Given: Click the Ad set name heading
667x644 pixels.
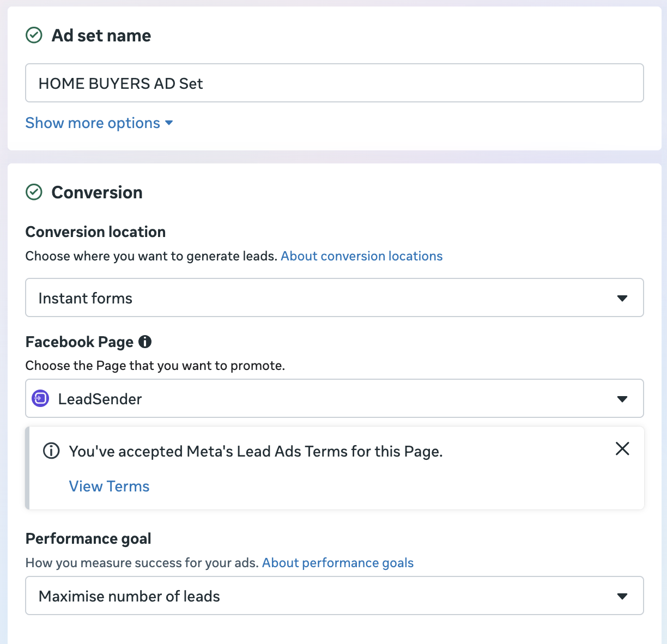Looking at the screenshot, I should point(101,36).
